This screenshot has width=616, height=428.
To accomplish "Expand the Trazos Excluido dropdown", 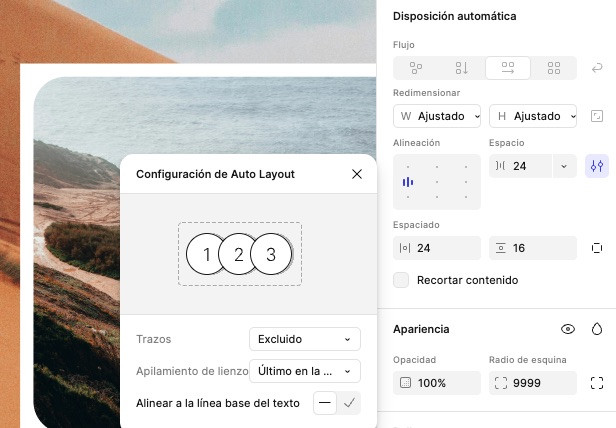I will click(304, 339).
